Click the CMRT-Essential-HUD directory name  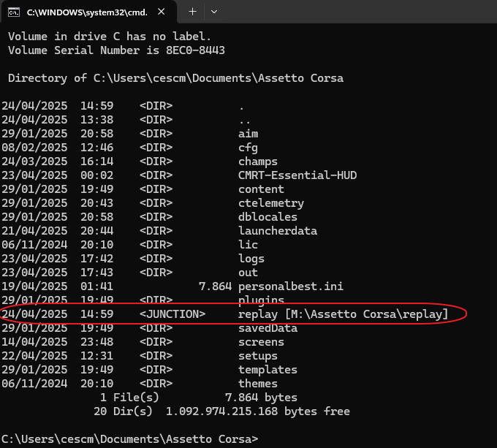(x=297, y=175)
